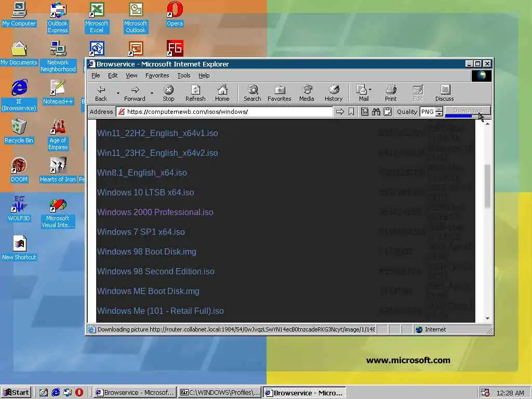The image size is (532, 399).
Task: Open Win8.1_English_x64.iso link
Action: tap(142, 172)
